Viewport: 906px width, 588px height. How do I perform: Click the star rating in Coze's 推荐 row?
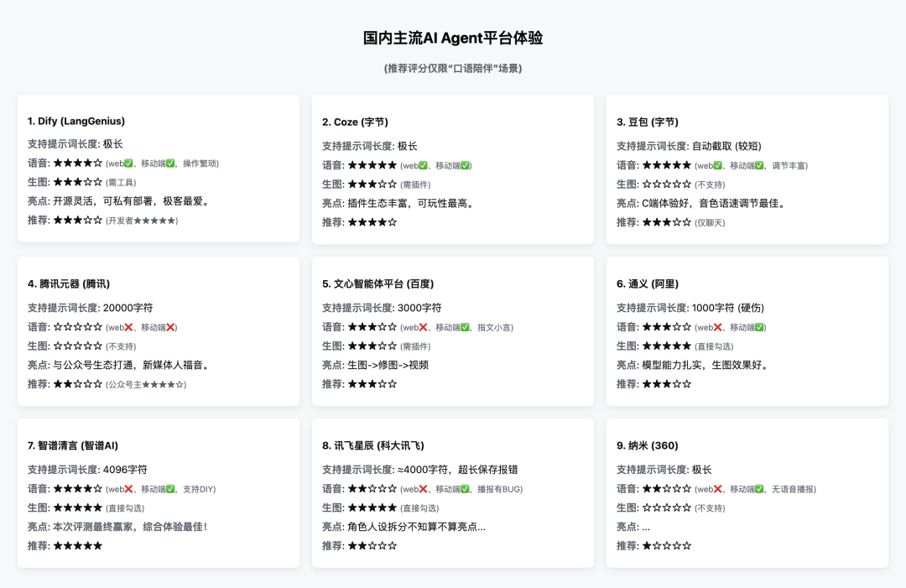coord(372,222)
